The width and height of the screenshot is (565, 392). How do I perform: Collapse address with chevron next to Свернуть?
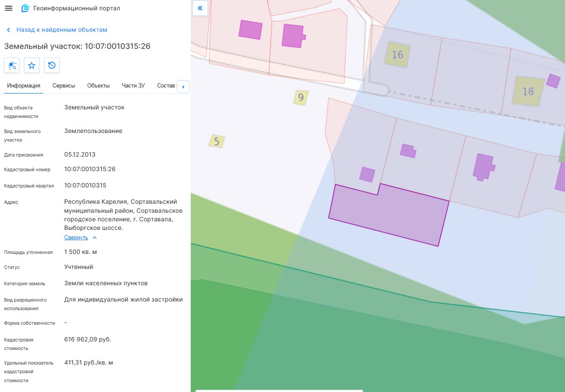point(95,238)
